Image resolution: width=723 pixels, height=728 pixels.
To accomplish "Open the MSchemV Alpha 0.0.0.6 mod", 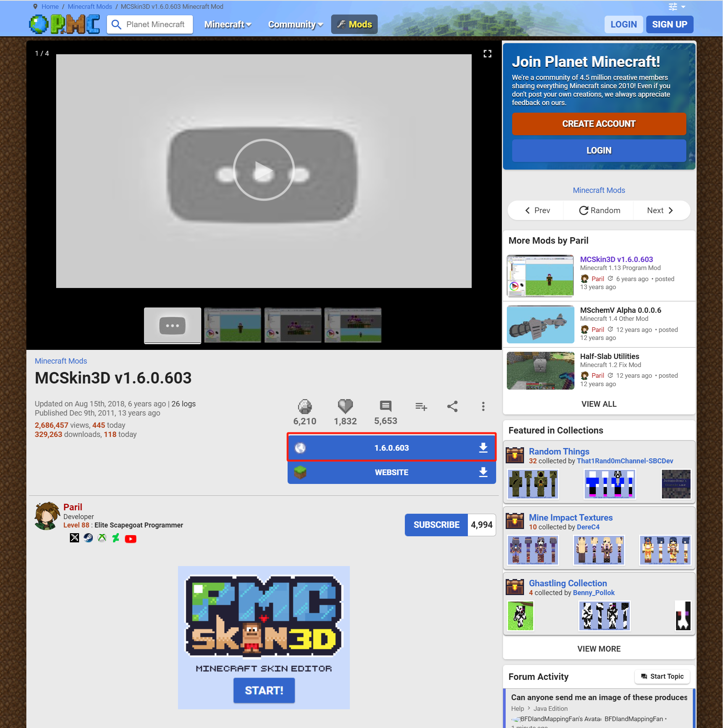I will (620, 310).
